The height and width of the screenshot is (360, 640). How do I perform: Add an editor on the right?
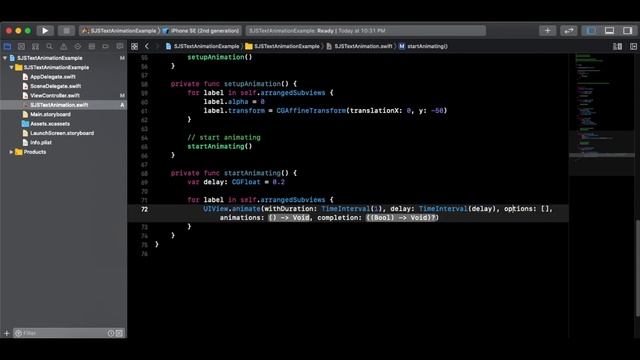tap(633, 47)
